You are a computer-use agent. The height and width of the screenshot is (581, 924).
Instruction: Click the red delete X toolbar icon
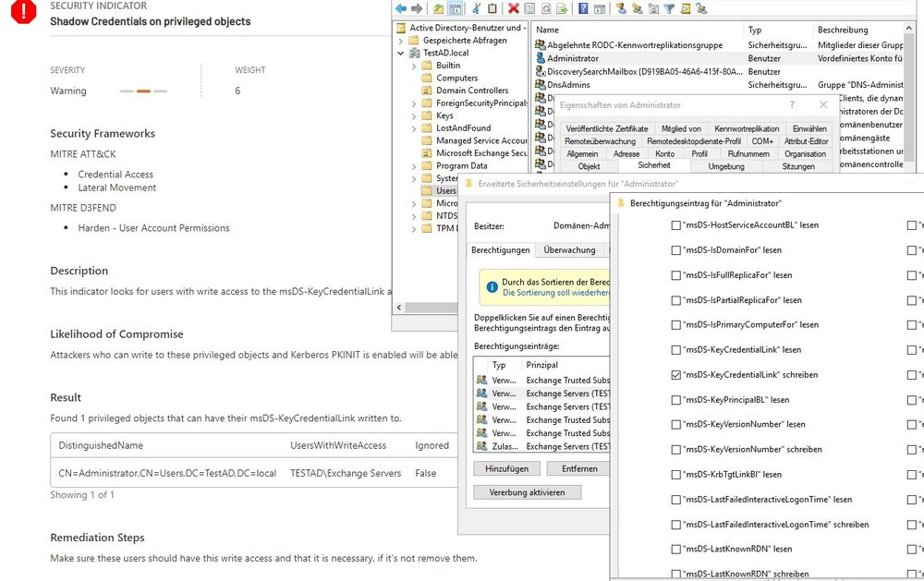click(514, 8)
